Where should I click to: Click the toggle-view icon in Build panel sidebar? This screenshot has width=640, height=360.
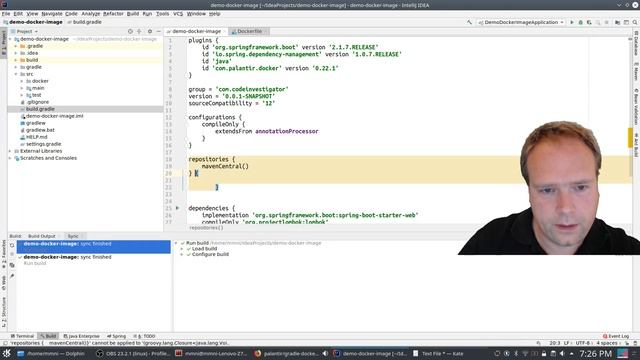point(12,265)
